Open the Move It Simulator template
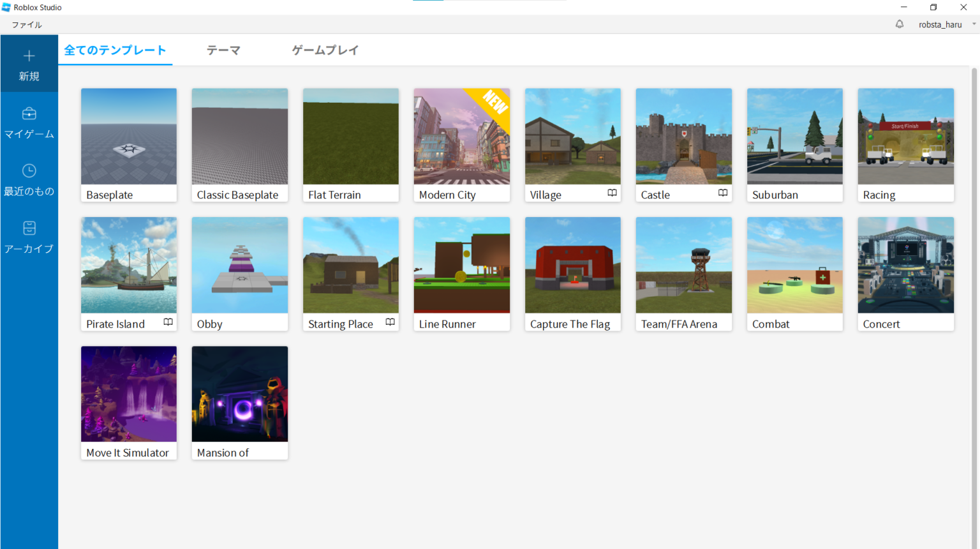 click(128, 394)
